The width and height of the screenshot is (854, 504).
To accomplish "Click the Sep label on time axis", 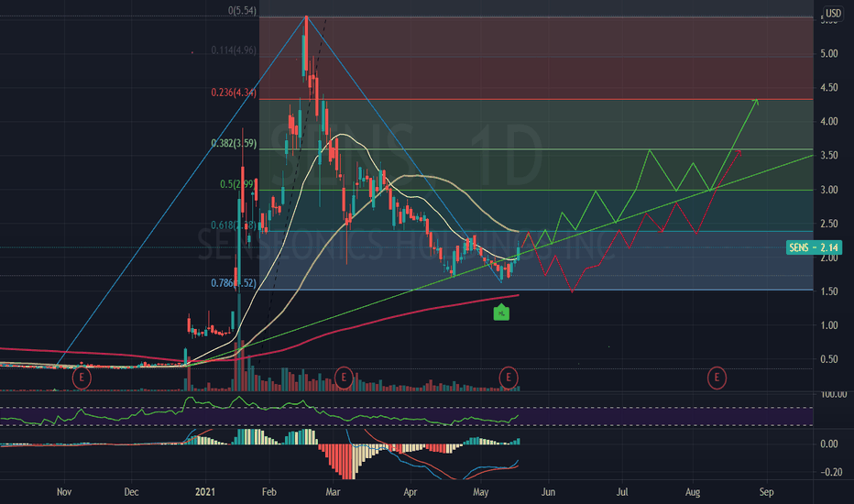I will [766, 492].
